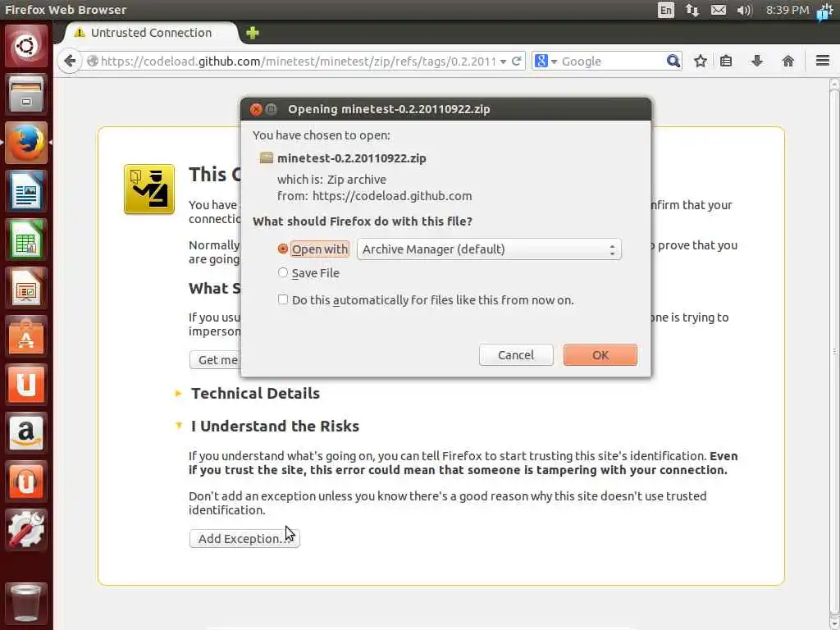
Task: Open the Files manager from launcher
Action: tap(25, 94)
